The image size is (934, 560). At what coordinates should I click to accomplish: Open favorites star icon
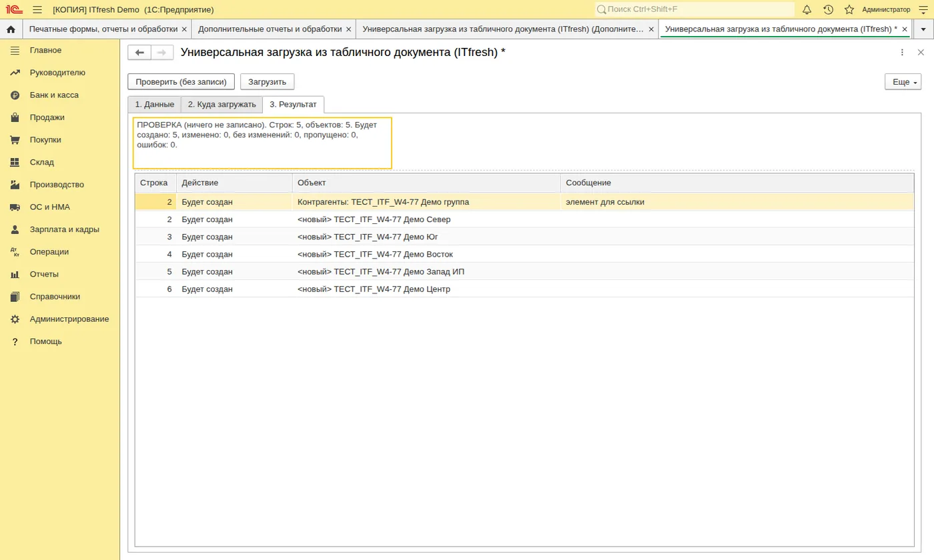849,9
